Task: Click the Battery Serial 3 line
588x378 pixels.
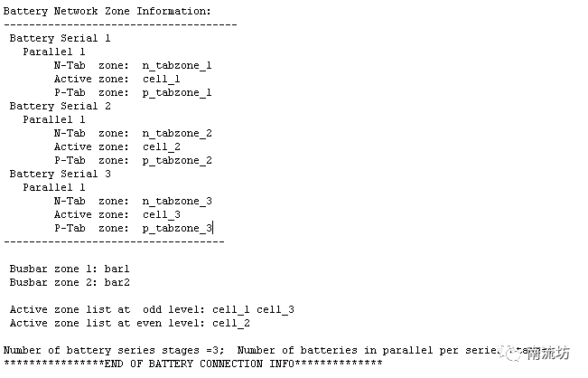Action: 60,174
